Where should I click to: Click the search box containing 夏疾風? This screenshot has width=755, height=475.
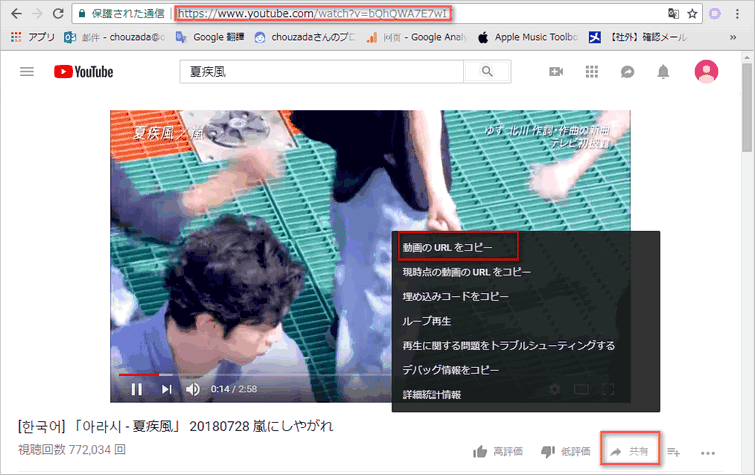[322, 72]
